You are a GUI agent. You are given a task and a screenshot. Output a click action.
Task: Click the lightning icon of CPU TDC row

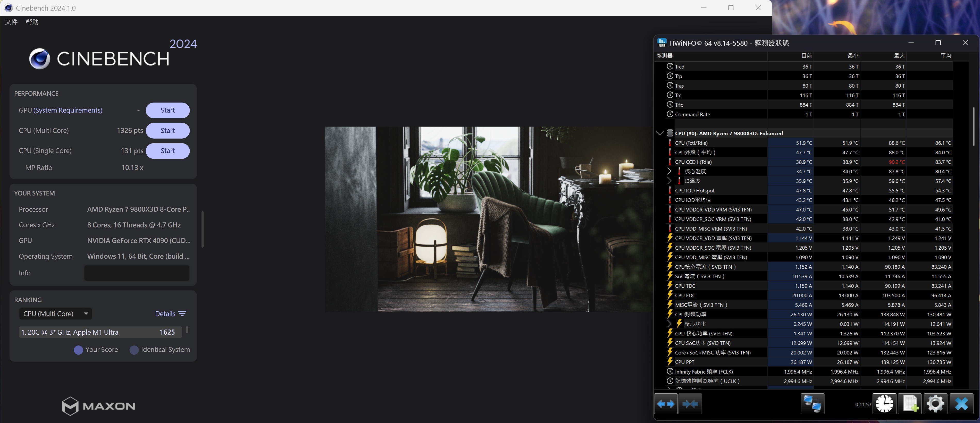coord(670,286)
